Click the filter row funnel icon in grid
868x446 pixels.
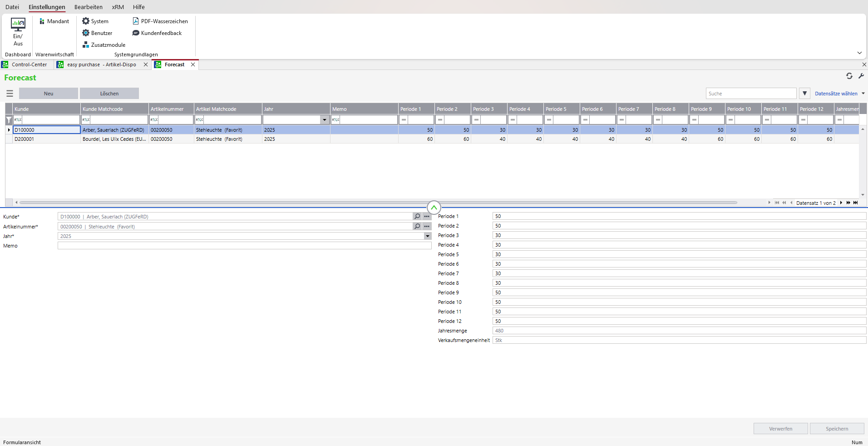click(x=9, y=120)
